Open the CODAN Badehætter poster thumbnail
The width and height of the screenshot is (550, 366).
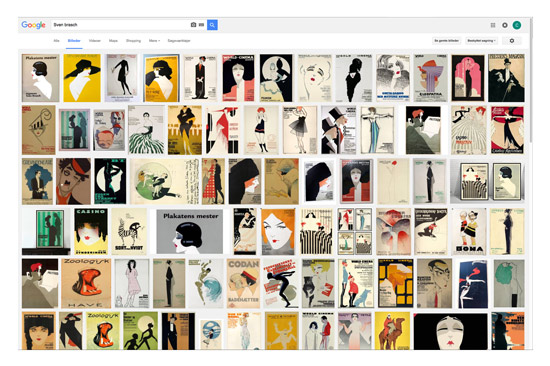click(243, 284)
